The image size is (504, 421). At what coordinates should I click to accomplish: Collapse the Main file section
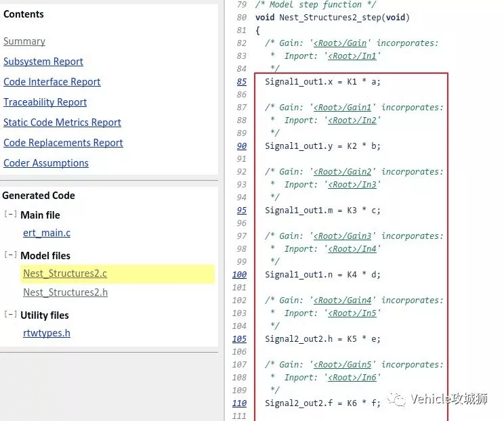(10, 214)
